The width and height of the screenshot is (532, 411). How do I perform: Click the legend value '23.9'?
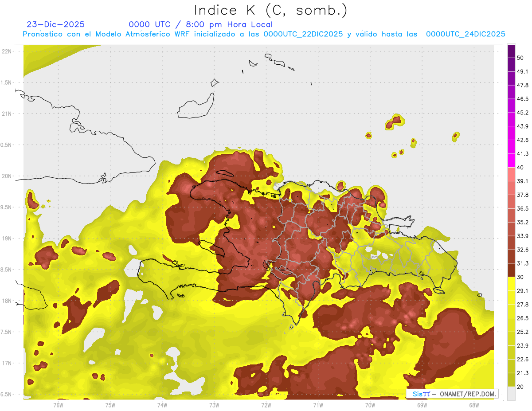(523, 346)
